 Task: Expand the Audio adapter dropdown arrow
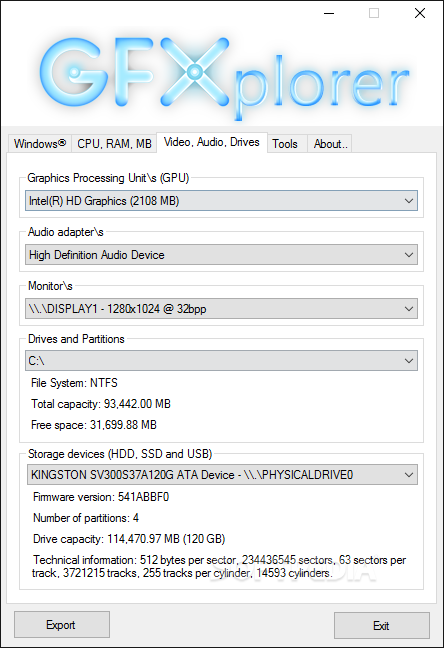click(x=409, y=255)
